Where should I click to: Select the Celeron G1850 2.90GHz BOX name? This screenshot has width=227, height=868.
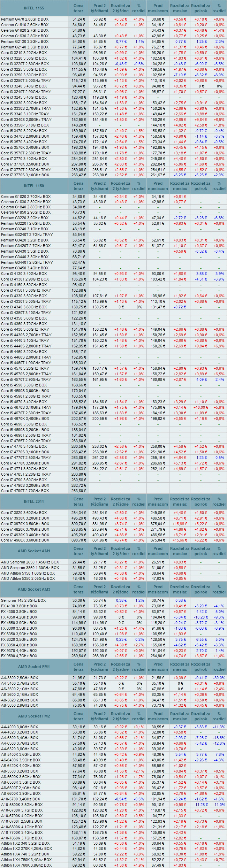pos(26,212)
